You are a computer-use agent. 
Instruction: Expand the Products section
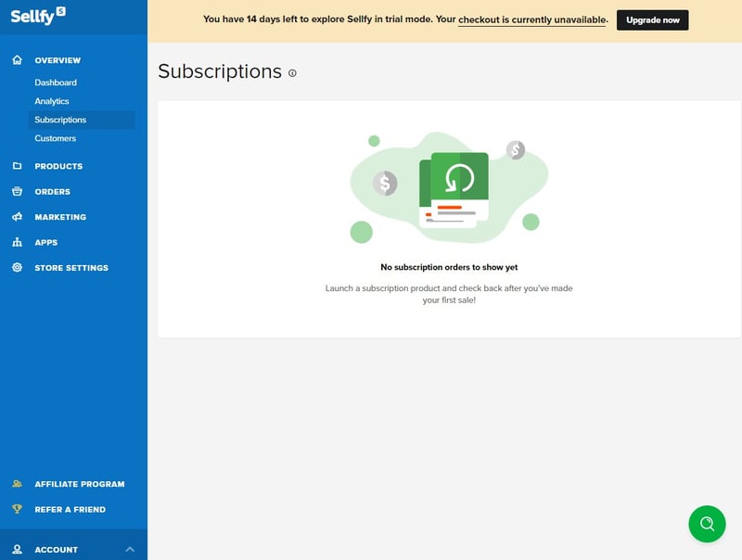pos(58,167)
